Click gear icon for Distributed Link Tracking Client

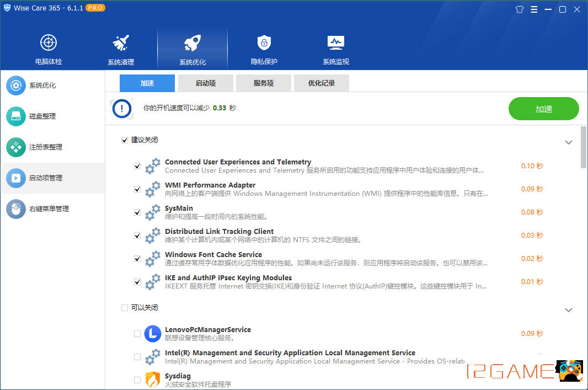tap(153, 236)
